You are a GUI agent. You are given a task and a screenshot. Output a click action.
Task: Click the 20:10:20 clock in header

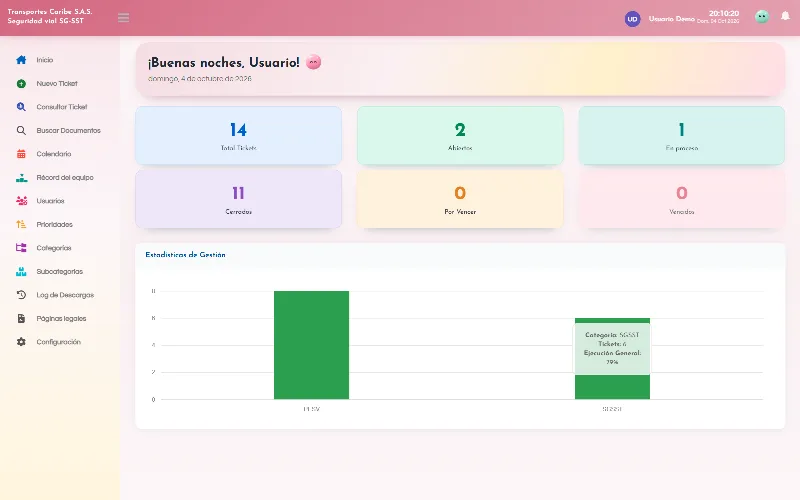click(x=723, y=13)
